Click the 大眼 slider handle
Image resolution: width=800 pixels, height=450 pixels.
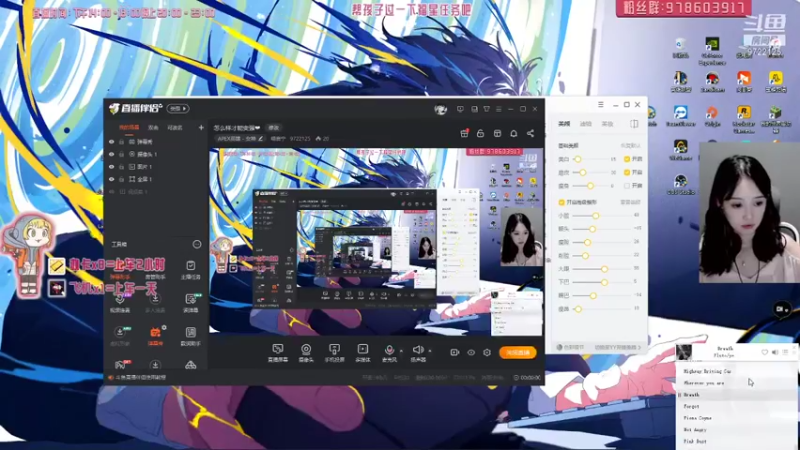click(605, 269)
